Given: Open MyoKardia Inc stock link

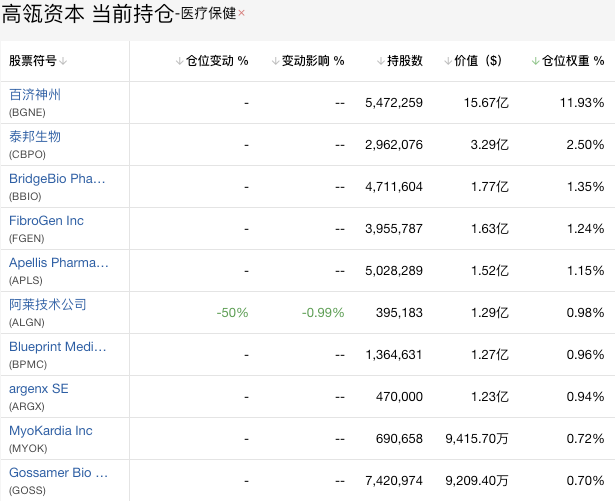Looking at the screenshot, I should 51,431.
